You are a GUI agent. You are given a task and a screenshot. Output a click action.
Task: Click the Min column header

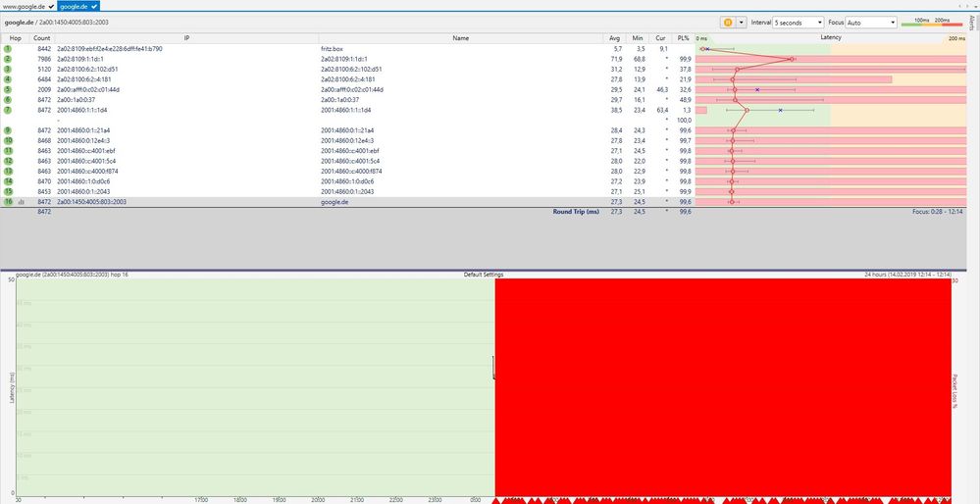[638, 38]
